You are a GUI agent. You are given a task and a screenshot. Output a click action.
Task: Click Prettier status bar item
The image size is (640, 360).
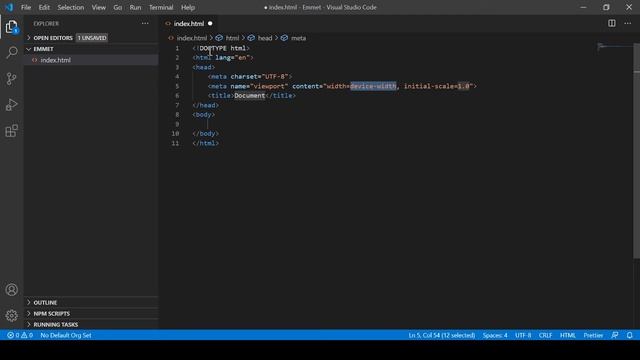tap(593, 335)
